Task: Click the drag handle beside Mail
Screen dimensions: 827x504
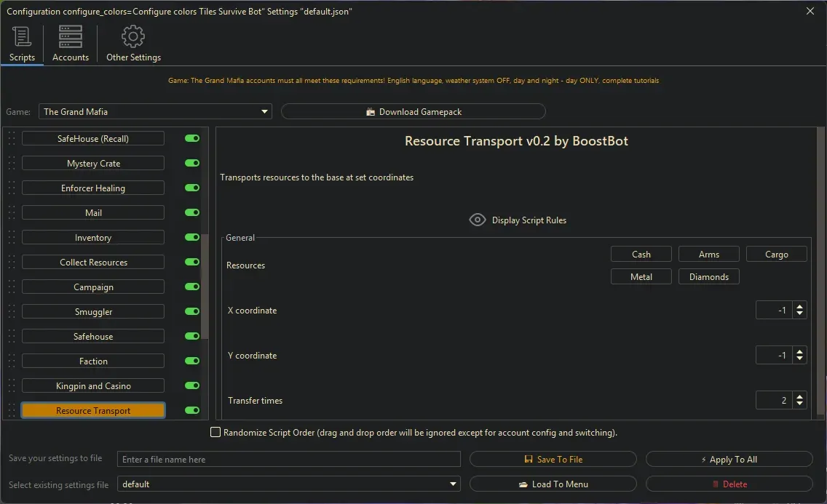Action: pyautogui.click(x=12, y=213)
